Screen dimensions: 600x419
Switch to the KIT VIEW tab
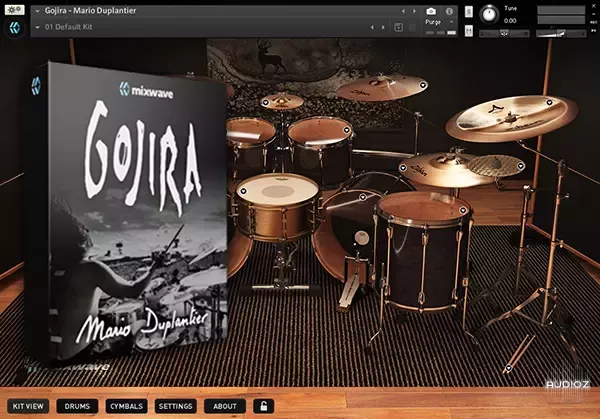pos(28,406)
